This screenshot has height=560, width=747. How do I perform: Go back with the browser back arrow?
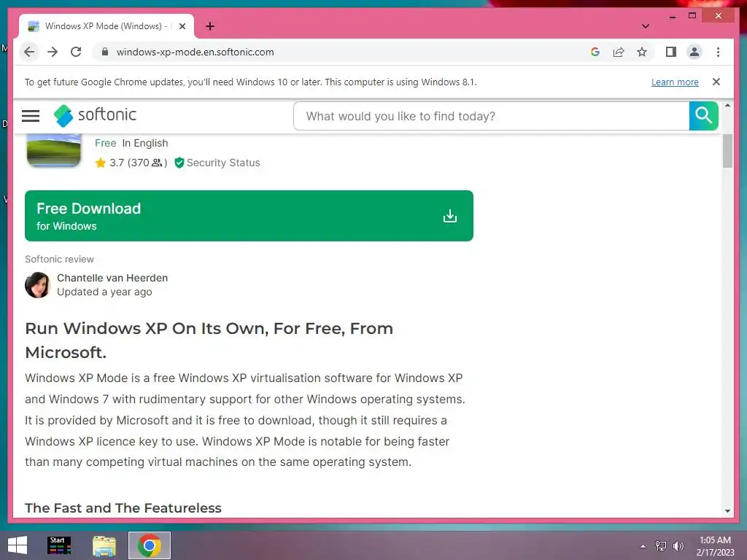coord(29,52)
